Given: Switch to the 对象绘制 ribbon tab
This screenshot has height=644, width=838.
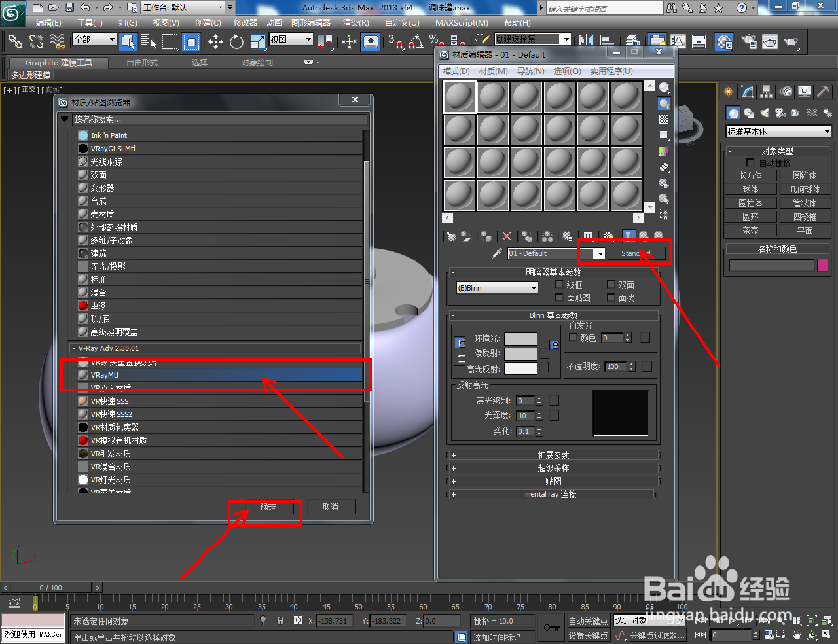Looking at the screenshot, I should (x=257, y=63).
